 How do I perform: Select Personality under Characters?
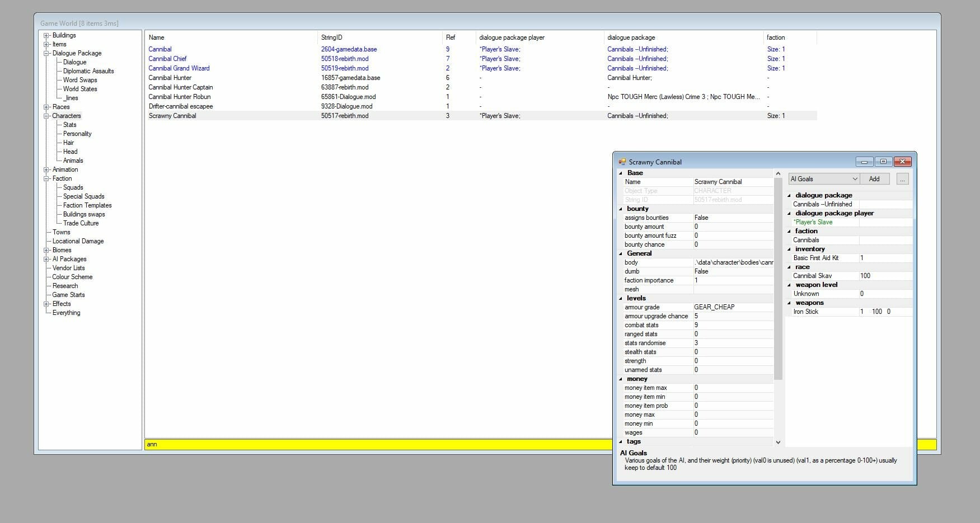click(77, 134)
